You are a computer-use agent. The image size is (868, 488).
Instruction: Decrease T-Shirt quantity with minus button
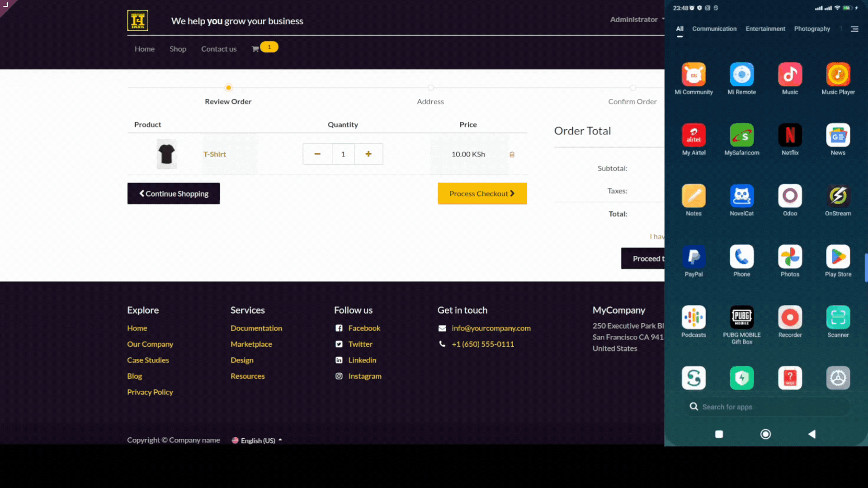coord(317,154)
